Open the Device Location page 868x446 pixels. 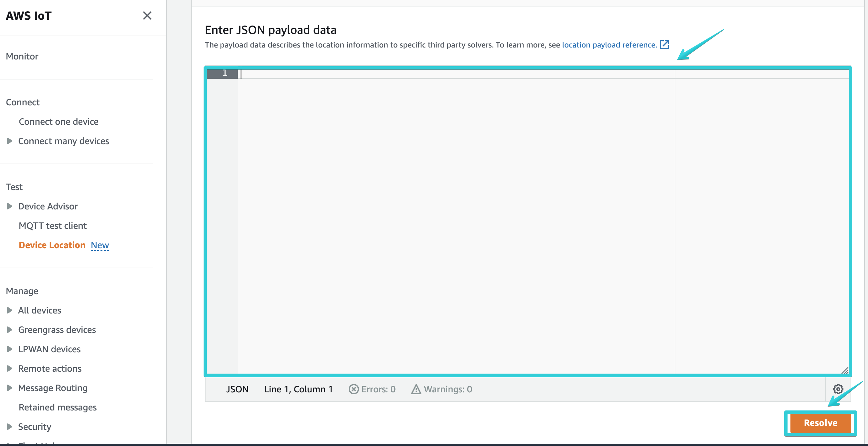pyautogui.click(x=52, y=245)
